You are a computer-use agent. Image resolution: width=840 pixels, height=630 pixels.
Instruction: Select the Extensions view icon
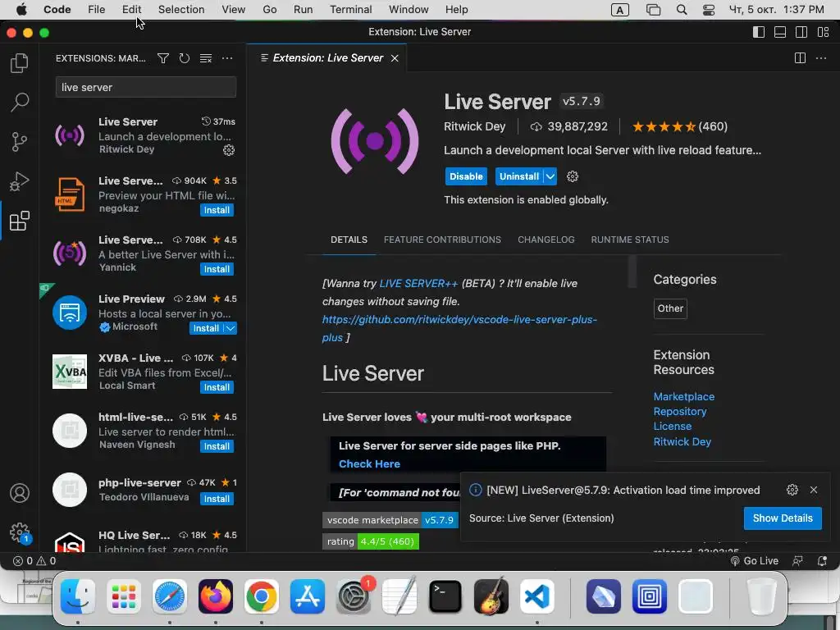coord(20,221)
